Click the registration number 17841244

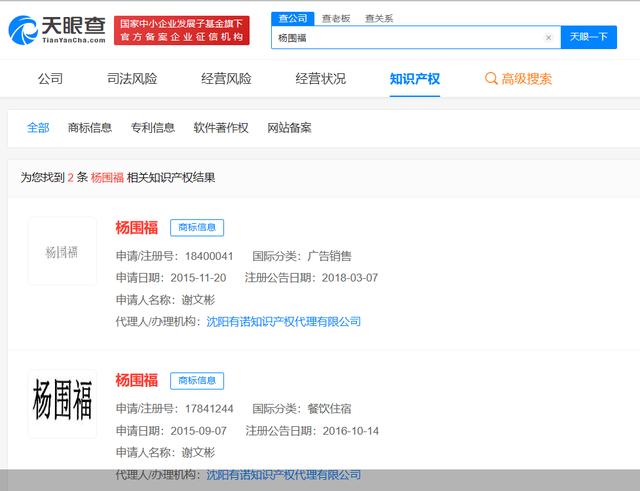coord(209,409)
